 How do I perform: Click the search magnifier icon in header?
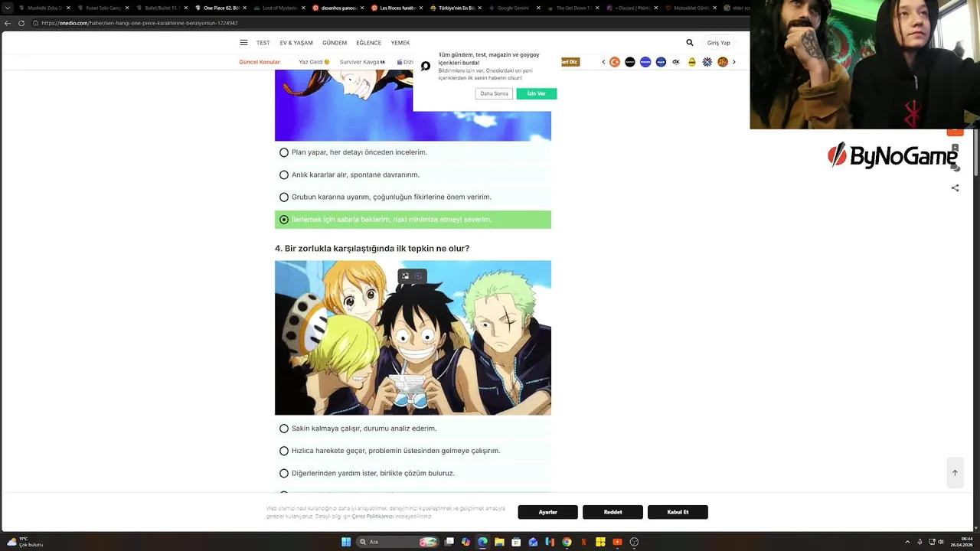(690, 43)
